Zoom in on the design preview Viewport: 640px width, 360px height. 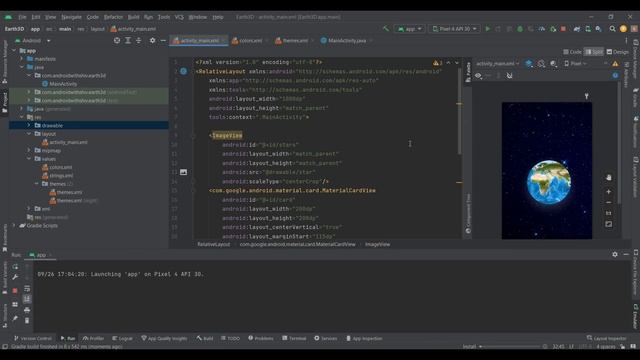pos(609,191)
